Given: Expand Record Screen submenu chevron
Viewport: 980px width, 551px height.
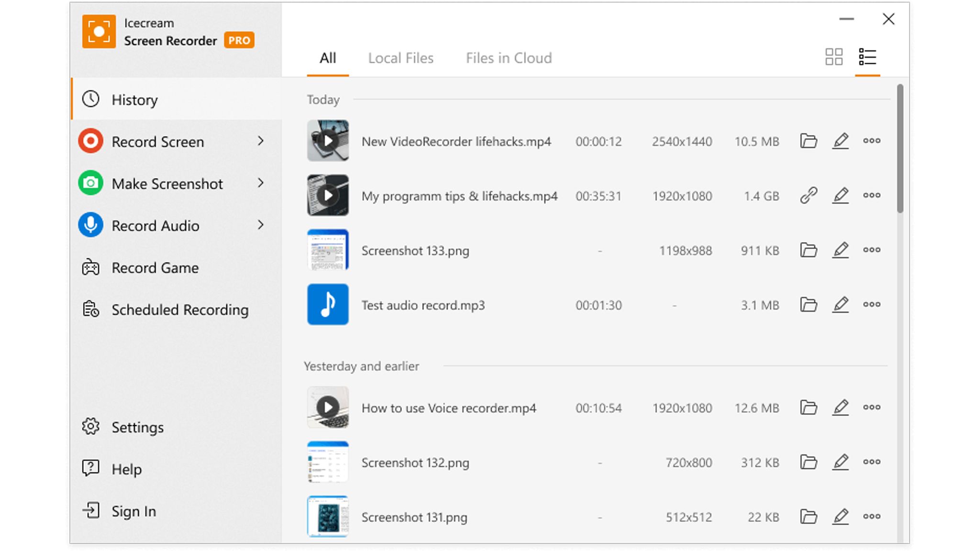Looking at the screenshot, I should click(x=261, y=141).
